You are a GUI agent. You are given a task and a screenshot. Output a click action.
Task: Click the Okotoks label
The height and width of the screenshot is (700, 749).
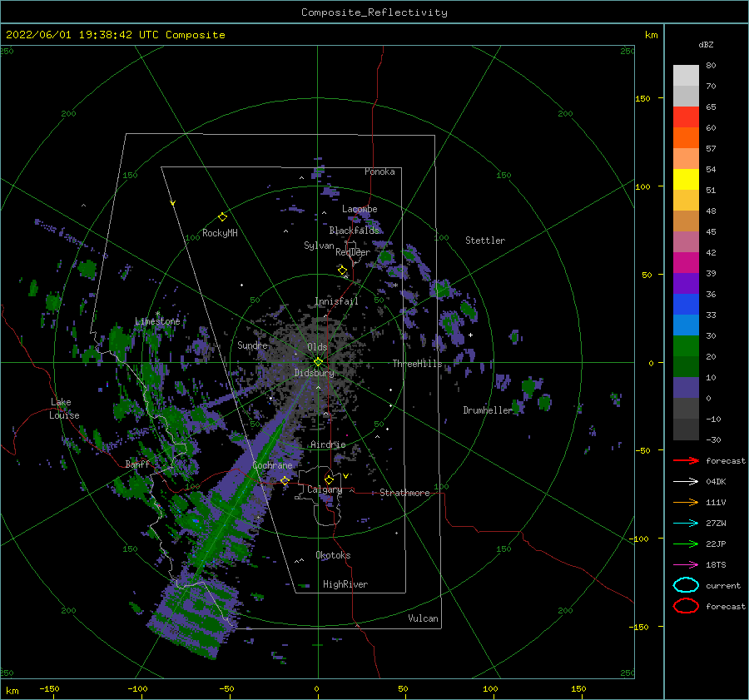tap(334, 555)
